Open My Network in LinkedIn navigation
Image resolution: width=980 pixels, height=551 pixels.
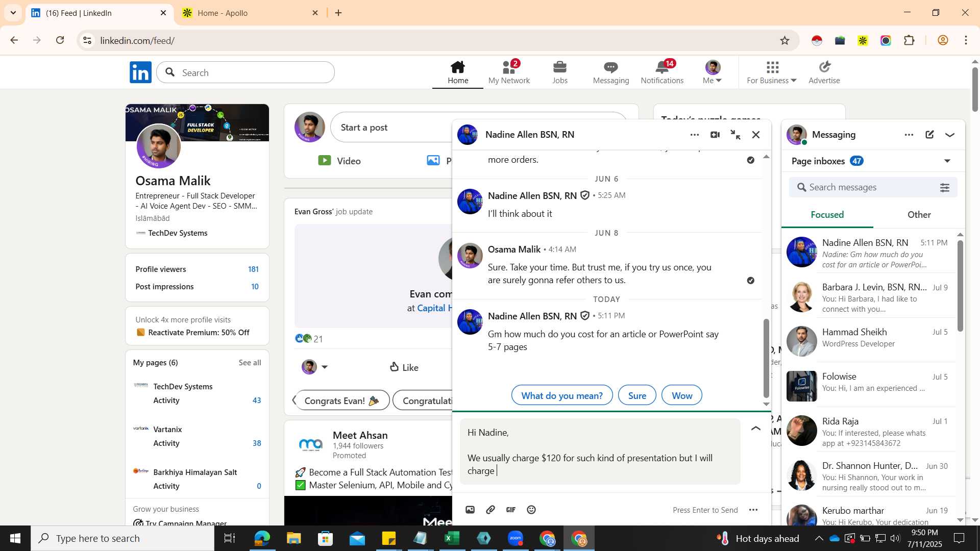509,72
